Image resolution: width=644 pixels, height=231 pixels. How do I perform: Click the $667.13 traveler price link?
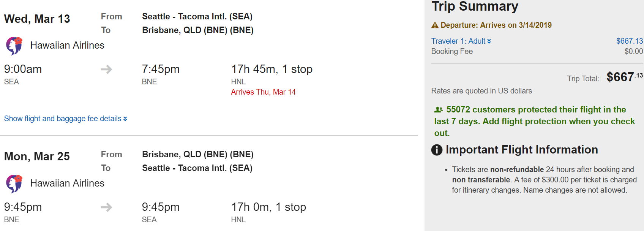point(629,41)
